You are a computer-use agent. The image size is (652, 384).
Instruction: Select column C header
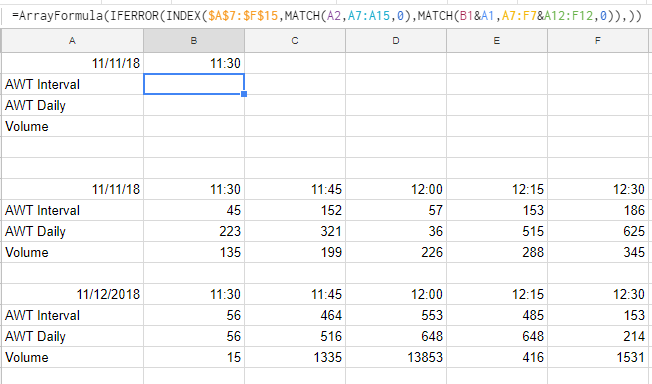[x=295, y=41]
